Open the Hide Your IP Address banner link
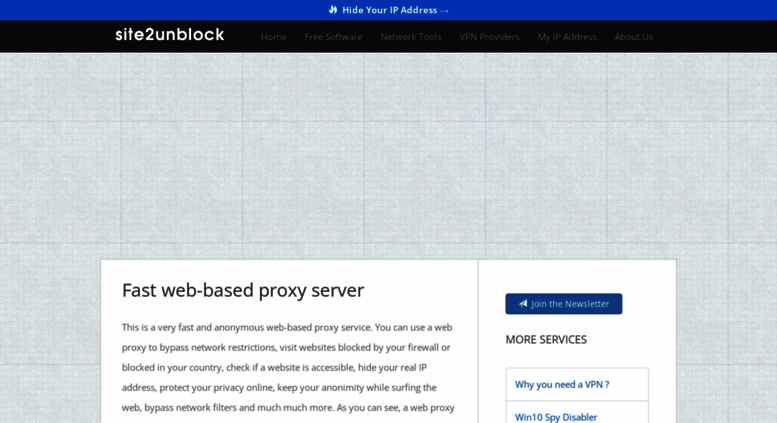The height and width of the screenshot is (423, 777). pos(389,10)
